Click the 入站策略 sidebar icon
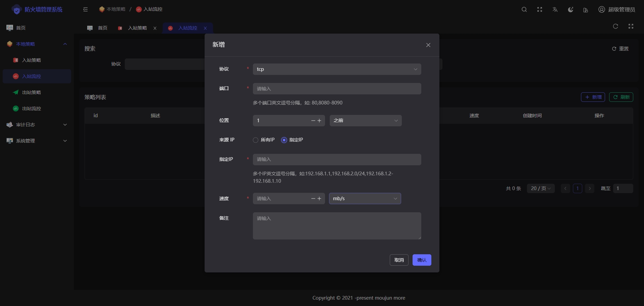 click(x=15, y=60)
